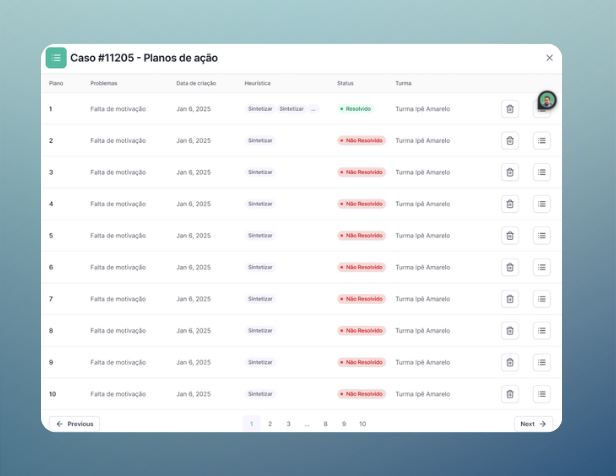Select page 8 in pagination
Image resolution: width=616 pixels, height=476 pixels.
click(x=325, y=424)
